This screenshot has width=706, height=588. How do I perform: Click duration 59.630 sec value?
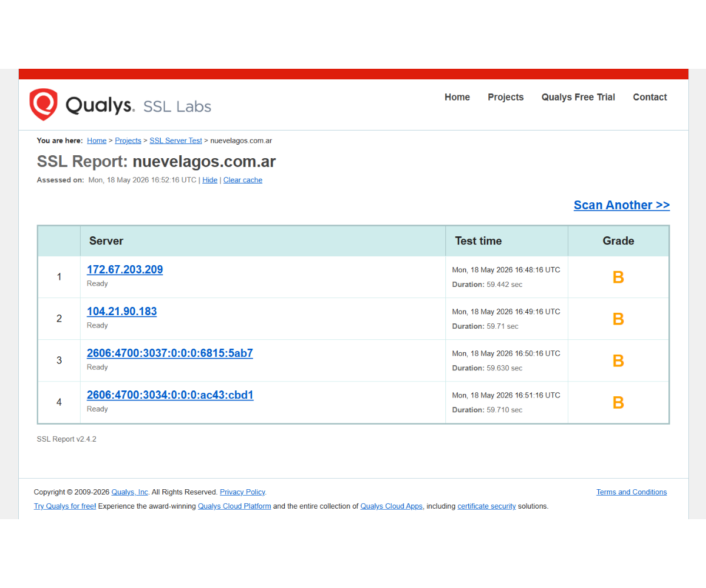[504, 368]
